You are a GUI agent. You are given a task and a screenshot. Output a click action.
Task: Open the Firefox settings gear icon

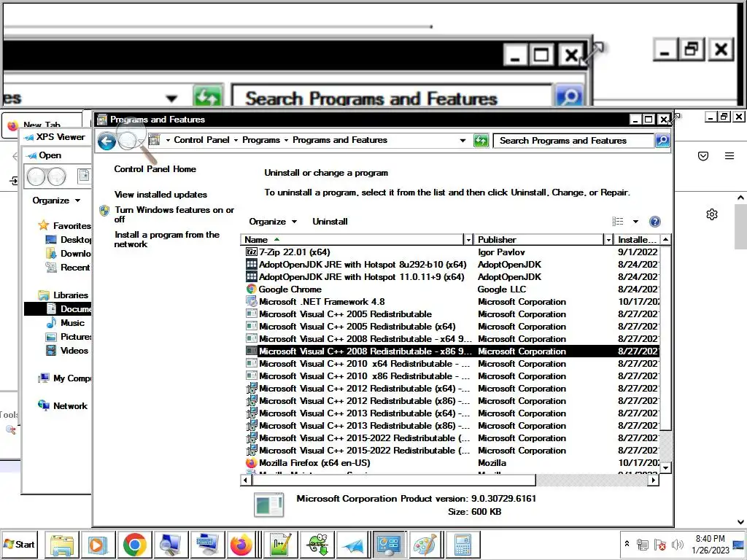click(x=712, y=214)
